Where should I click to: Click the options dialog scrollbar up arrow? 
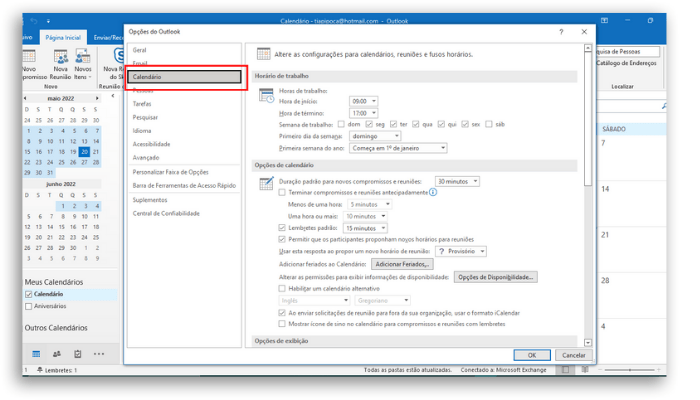tap(588, 48)
